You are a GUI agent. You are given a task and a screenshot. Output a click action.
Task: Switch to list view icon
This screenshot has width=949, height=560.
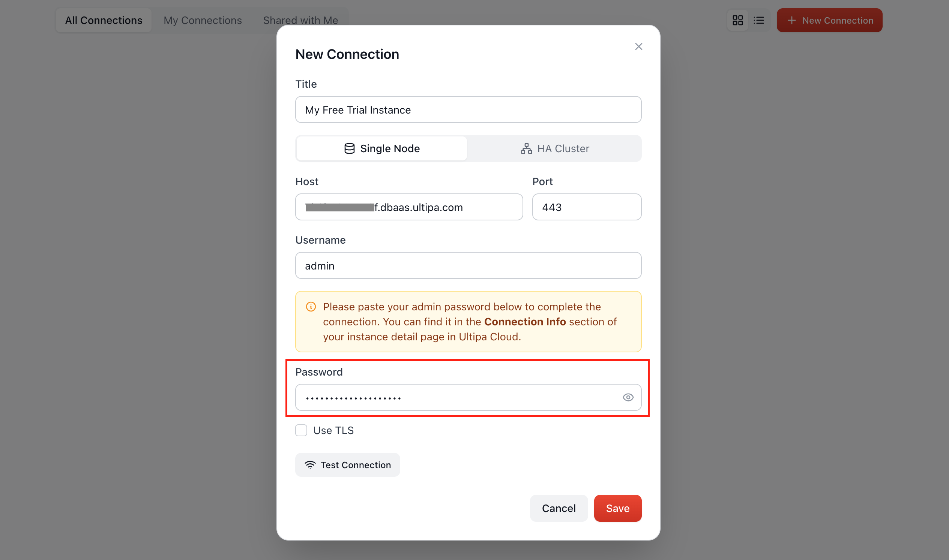click(x=758, y=20)
